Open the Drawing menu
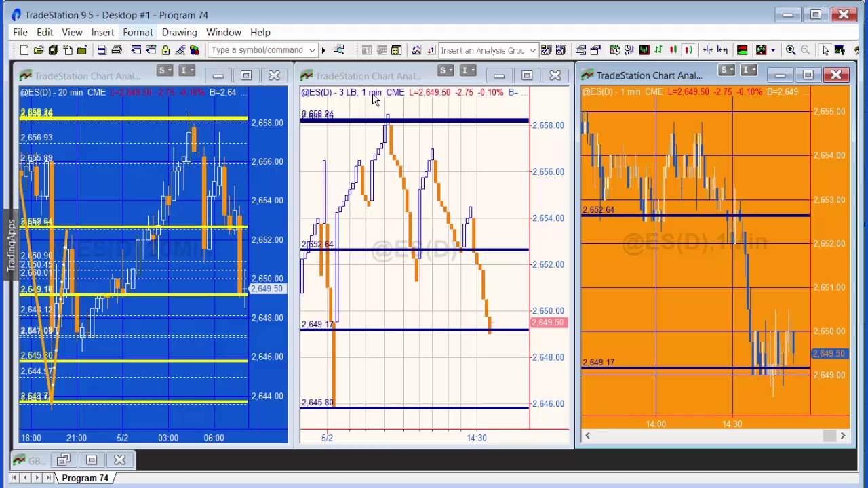Screen dimensions: 868x488 (179, 32)
